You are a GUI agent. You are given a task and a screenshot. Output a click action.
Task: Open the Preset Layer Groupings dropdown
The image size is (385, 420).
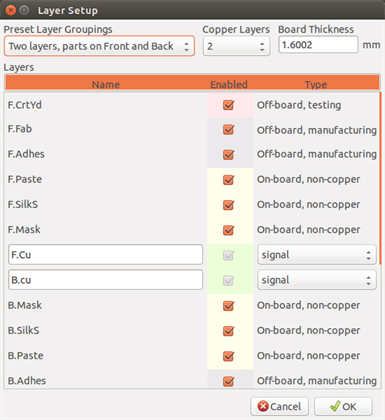(99, 46)
